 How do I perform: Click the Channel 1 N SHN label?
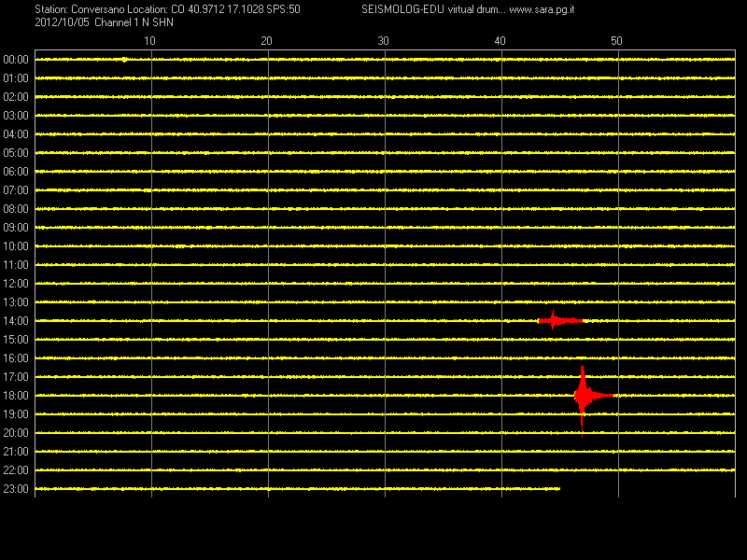(x=134, y=22)
